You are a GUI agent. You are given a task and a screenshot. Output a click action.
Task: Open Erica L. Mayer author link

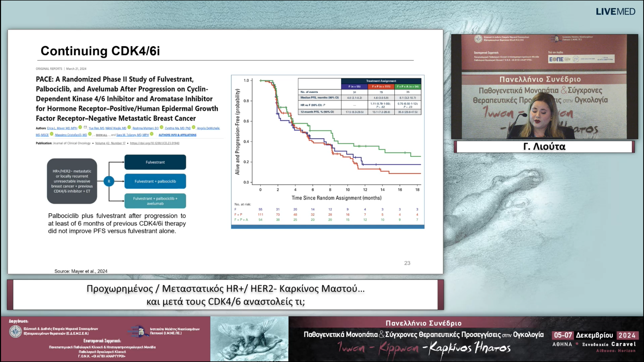(62, 128)
